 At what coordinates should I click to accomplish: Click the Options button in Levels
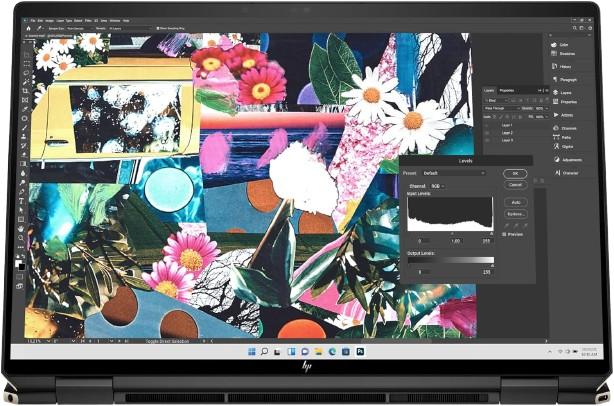516,214
